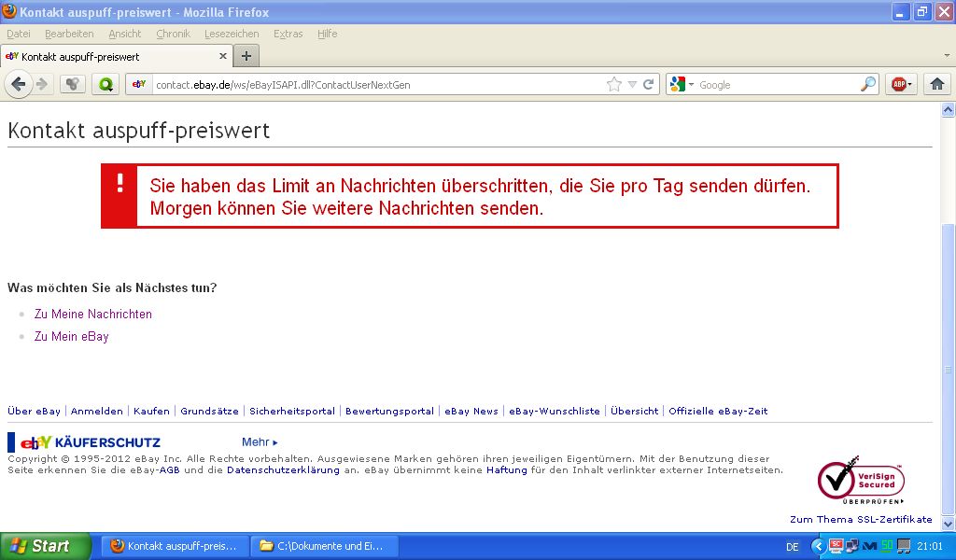Click the browser Back arrow button
The image size is (956, 560).
coord(19,84)
